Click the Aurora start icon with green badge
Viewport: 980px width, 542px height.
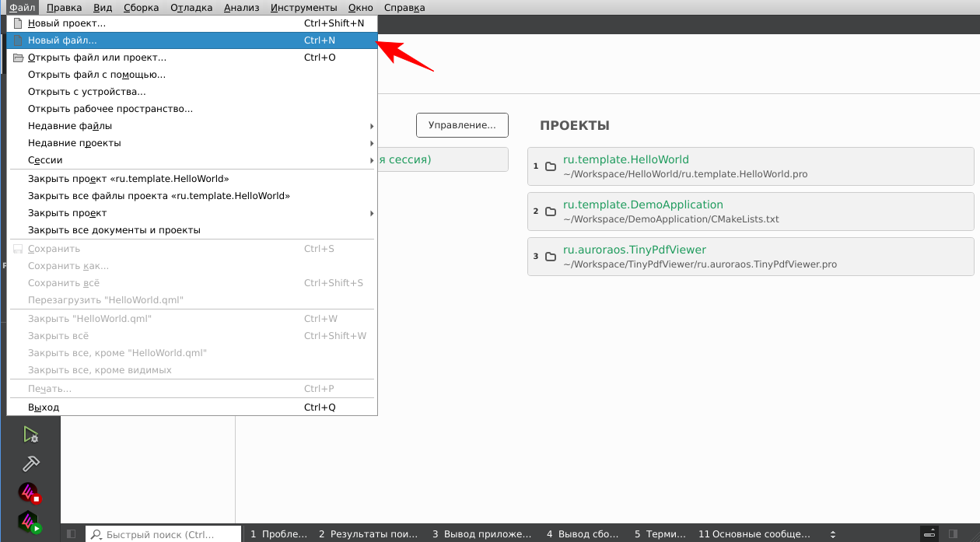30,522
